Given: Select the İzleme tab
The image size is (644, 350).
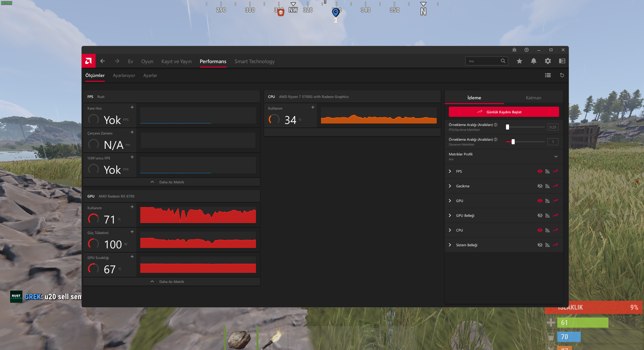Looking at the screenshot, I should tap(474, 98).
